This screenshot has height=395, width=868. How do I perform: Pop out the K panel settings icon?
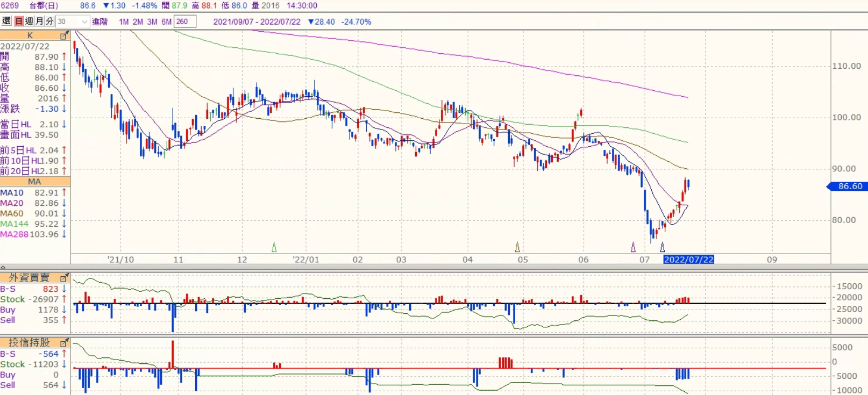64,35
